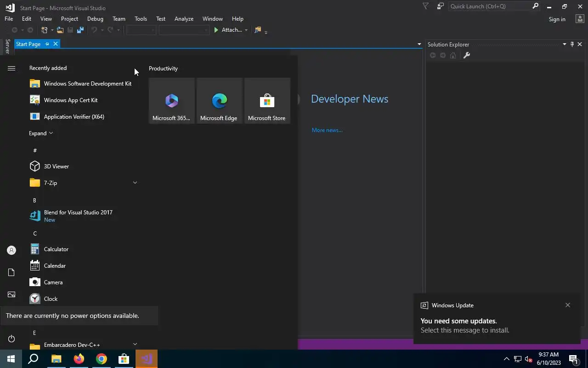Screen dimensions: 588x368
Task: Open the Project menu
Action: point(69,19)
